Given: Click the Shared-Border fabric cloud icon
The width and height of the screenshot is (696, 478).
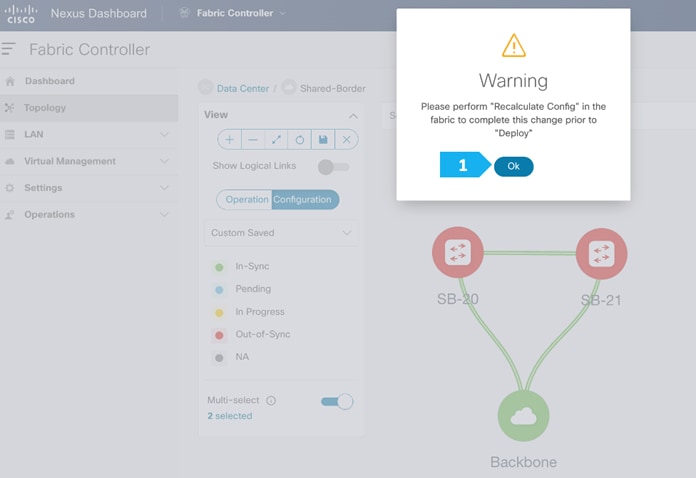Looking at the screenshot, I should pyautogui.click(x=289, y=87).
